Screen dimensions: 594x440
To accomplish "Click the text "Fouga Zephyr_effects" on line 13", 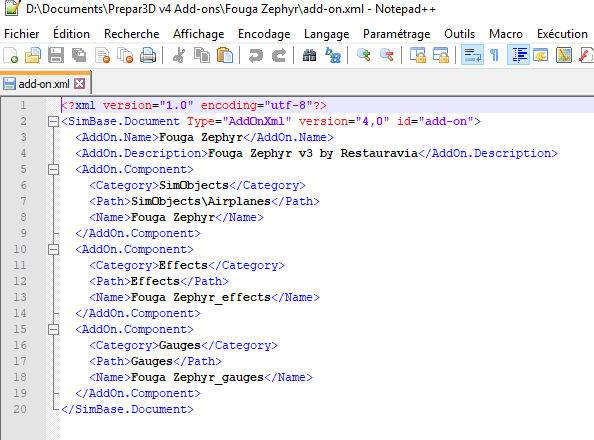I will pyautogui.click(x=201, y=298).
